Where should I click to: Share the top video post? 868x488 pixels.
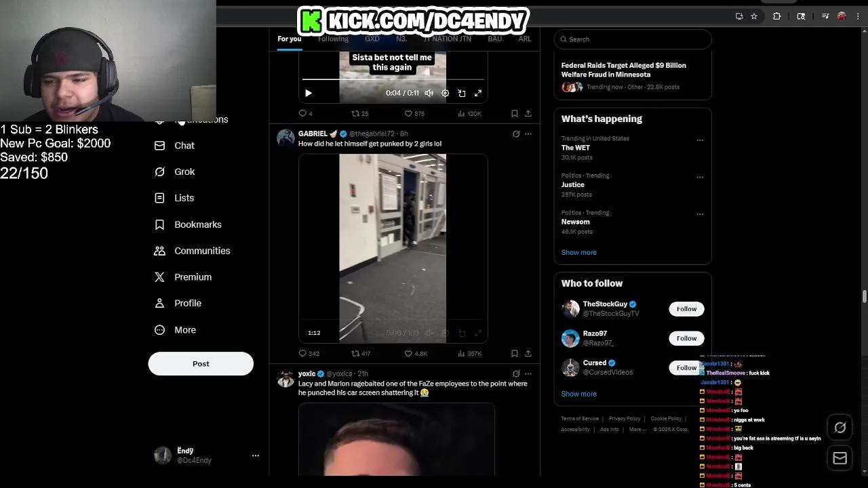tap(528, 113)
